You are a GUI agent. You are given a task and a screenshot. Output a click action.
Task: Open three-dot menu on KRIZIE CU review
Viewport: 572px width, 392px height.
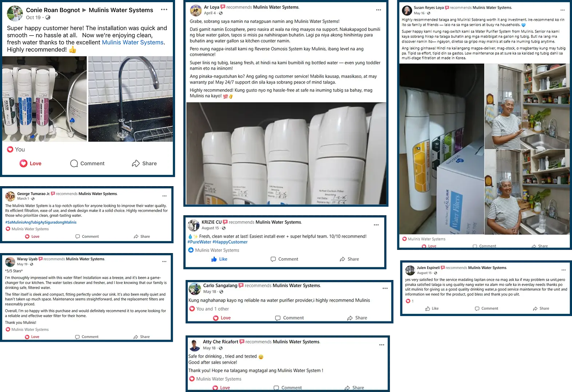pyautogui.click(x=376, y=225)
